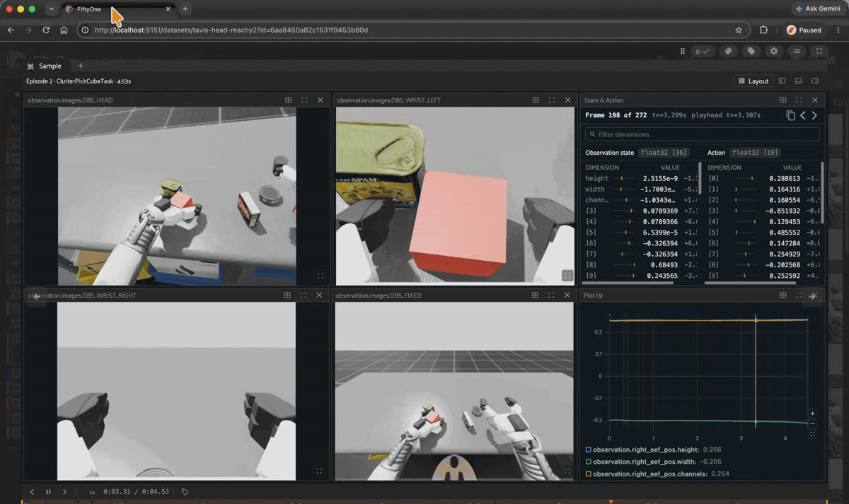
Task: Open the display settings gear icon
Action: click(774, 51)
